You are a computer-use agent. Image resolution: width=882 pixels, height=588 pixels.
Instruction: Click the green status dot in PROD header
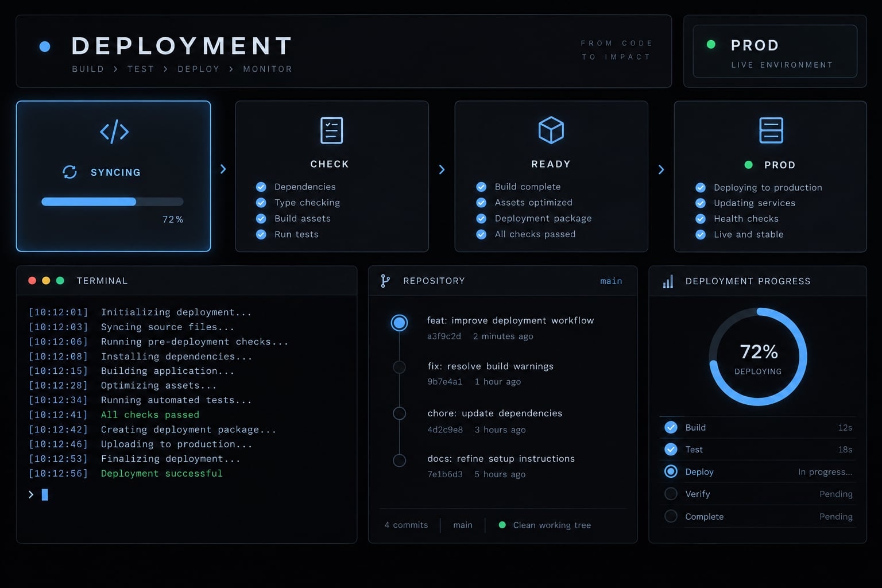[x=711, y=44]
